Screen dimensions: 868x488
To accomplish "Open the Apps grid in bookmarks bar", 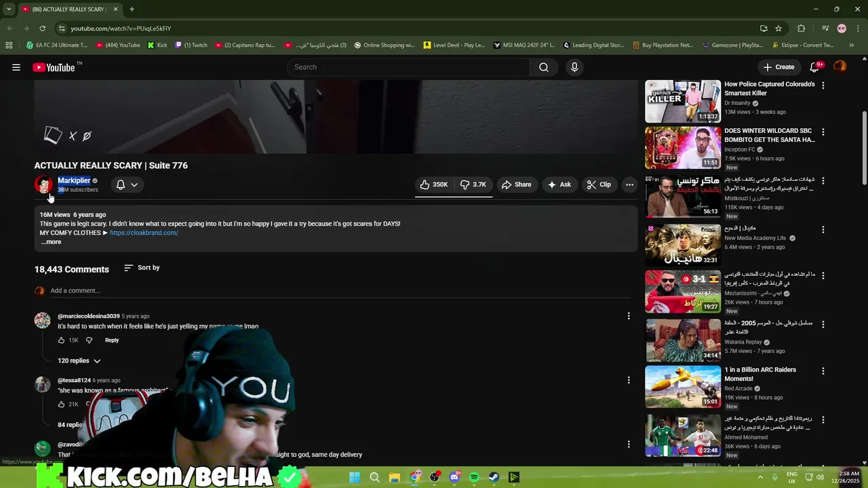I will tap(9, 45).
